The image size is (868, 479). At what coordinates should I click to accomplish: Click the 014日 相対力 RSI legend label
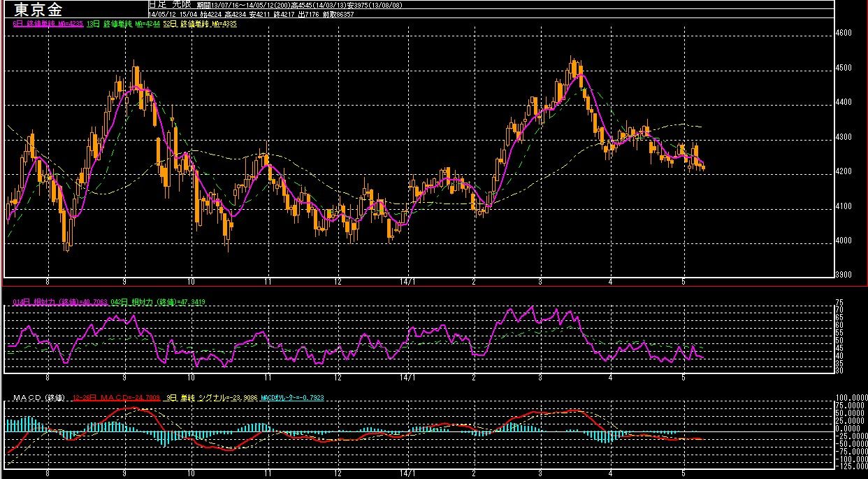[x=60, y=301]
